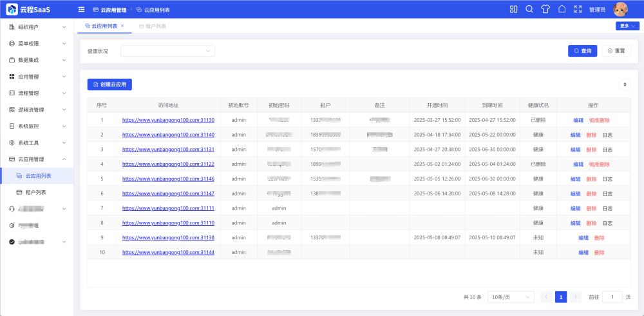Click 健康状况 column header
The image size is (644, 316).
(538, 105)
